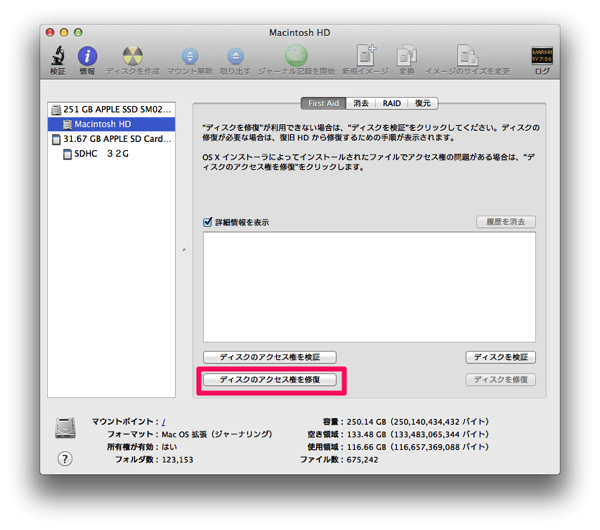Click the Macintosh HD window title
Viewport: 600px width, 530px height.
click(x=300, y=33)
